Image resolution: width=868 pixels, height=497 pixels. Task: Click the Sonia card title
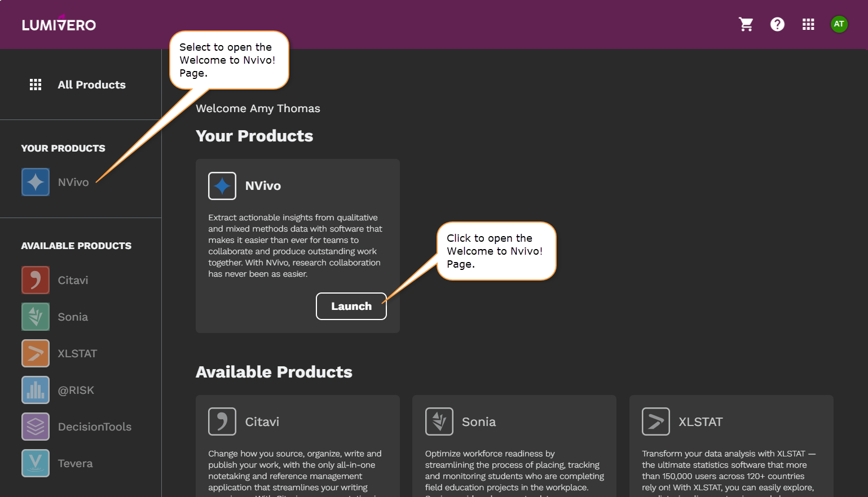[479, 421]
